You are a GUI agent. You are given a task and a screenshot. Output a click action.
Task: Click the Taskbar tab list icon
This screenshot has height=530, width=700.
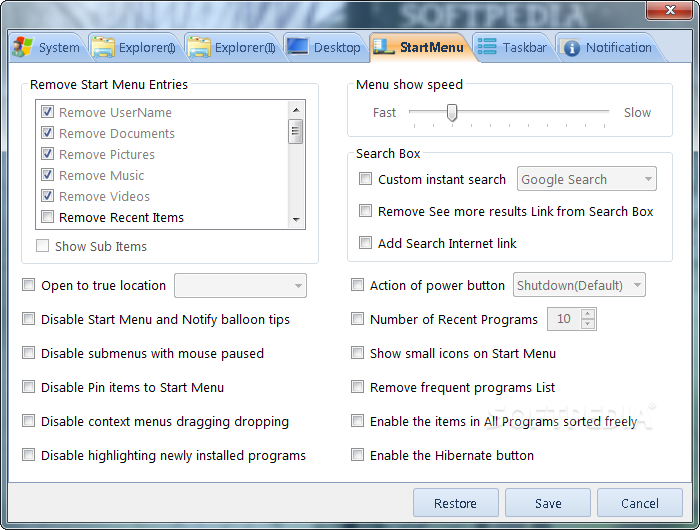(487, 46)
